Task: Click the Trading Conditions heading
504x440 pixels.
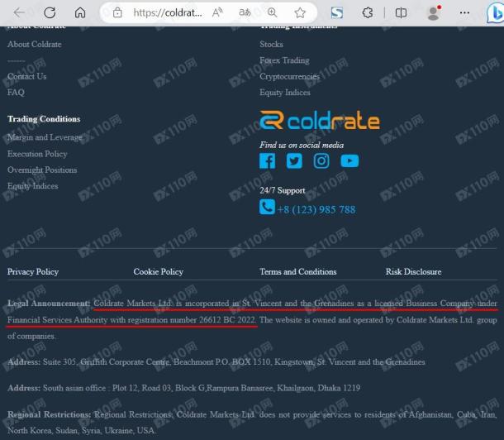Action: tap(44, 119)
